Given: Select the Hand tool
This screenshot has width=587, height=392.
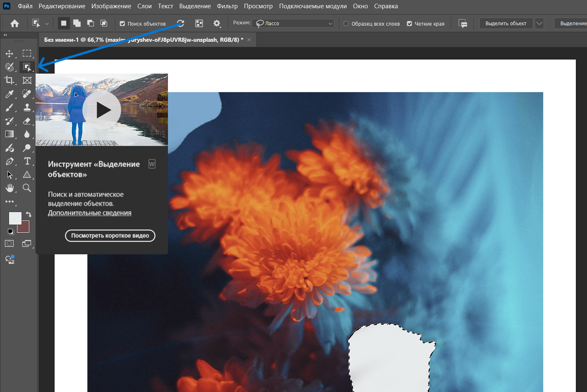Looking at the screenshot, I should click(9, 188).
